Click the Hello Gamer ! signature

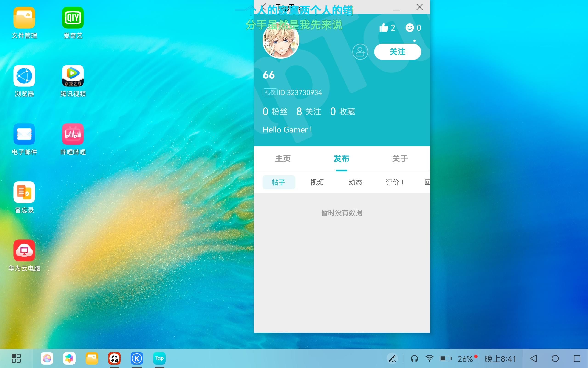tap(287, 130)
